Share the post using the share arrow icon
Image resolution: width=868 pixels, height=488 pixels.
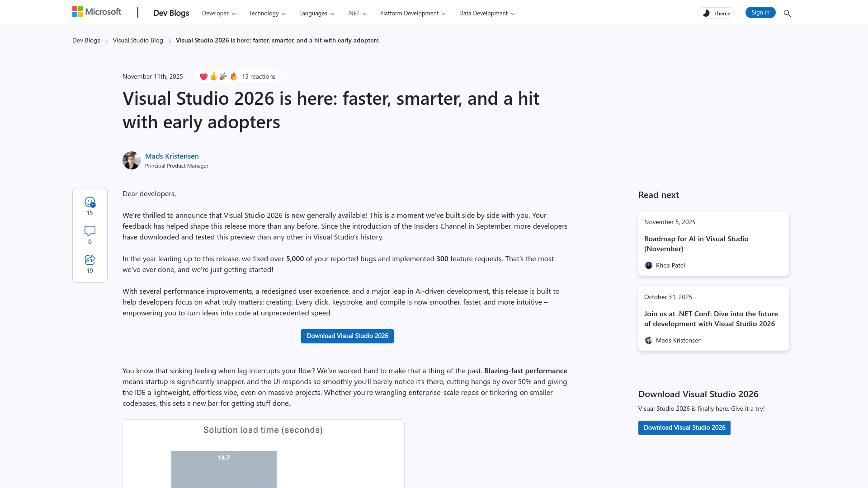[90, 260]
